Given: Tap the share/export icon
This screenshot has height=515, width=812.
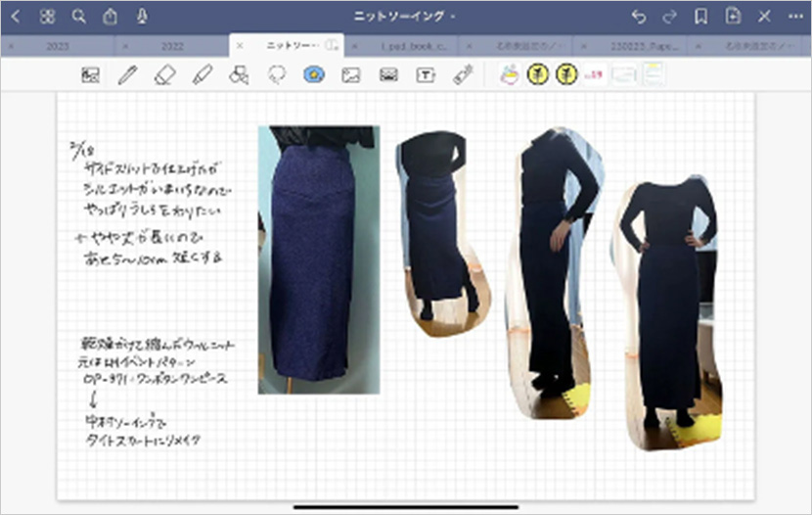Looking at the screenshot, I should 110,17.
